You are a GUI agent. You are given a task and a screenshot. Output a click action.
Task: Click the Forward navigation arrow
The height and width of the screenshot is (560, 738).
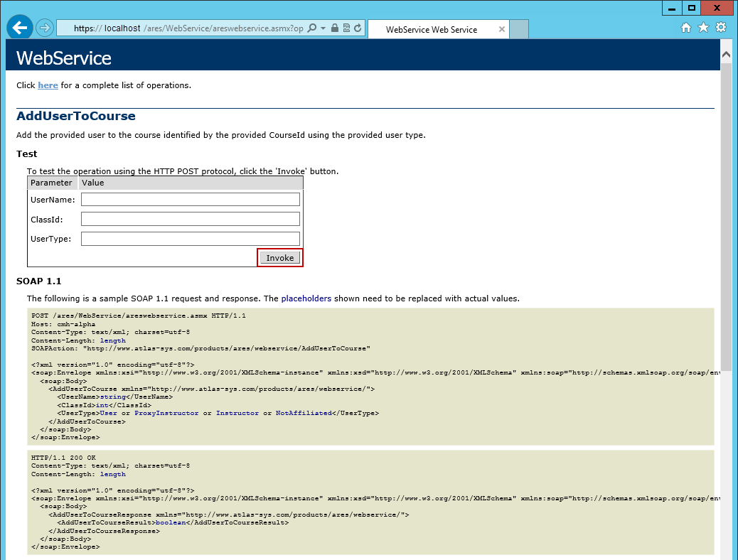pyautogui.click(x=43, y=27)
